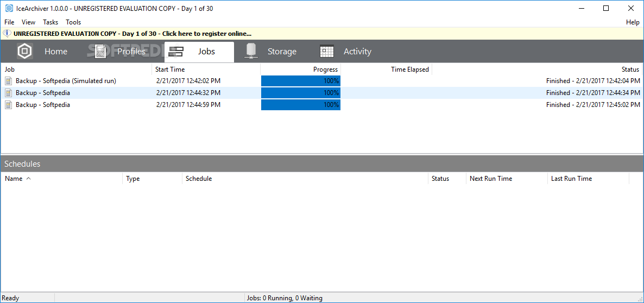Switch to the Home tab

(x=42, y=52)
